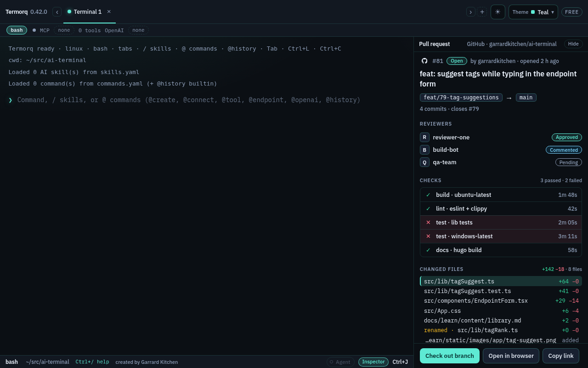The image size is (588, 368).
Task: Open the failed test · lib tests check
Action: click(x=501, y=222)
